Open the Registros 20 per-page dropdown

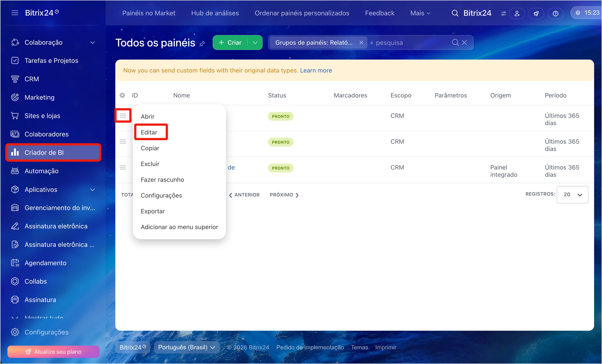pos(572,194)
